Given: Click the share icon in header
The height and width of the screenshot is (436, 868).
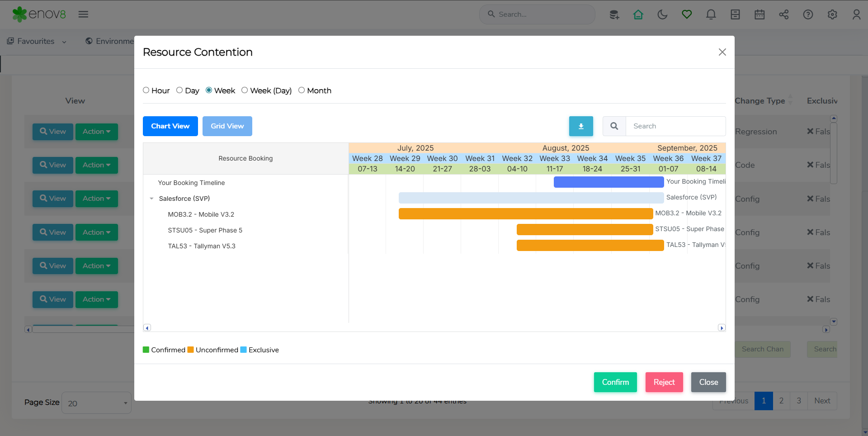Looking at the screenshot, I should (x=783, y=14).
